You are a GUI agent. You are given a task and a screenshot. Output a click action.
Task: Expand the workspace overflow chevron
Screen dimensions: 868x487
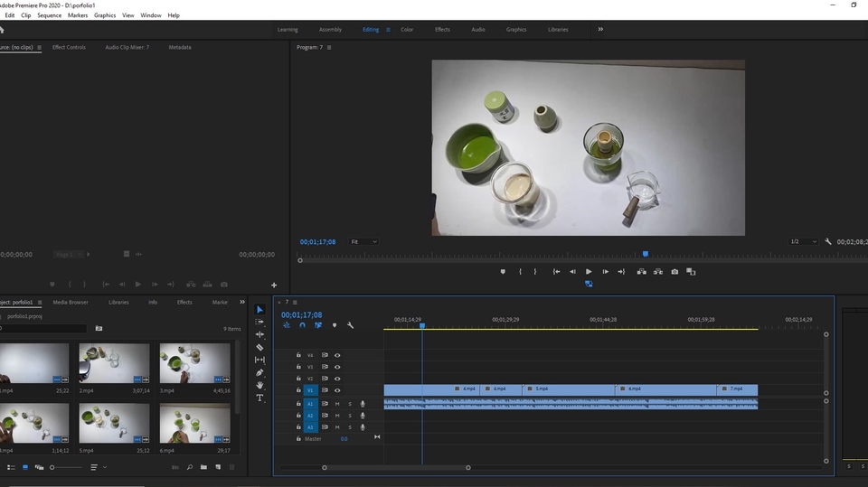pyautogui.click(x=600, y=29)
